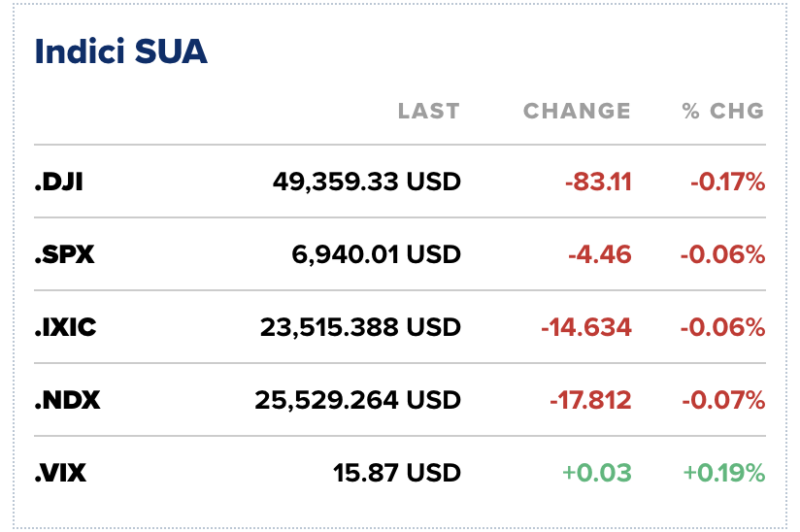
Task: Click the LAST column header
Action: coord(428,111)
